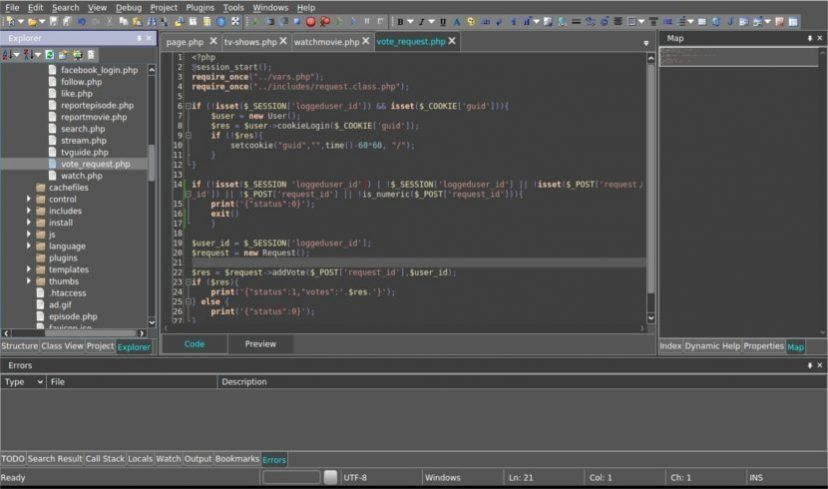Click the red Stop debugging icon

tap(311, 22)
